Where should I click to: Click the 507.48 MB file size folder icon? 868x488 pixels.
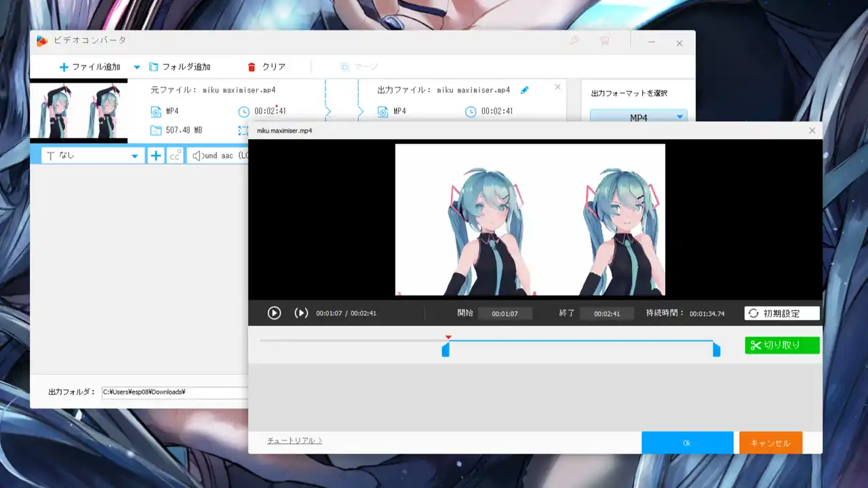pos(155,130)
